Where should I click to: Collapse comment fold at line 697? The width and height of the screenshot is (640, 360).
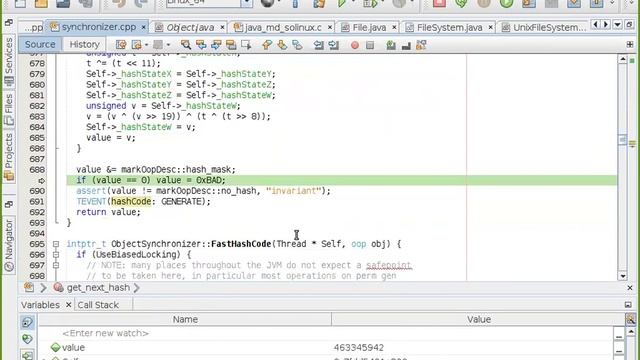(56, 265)
